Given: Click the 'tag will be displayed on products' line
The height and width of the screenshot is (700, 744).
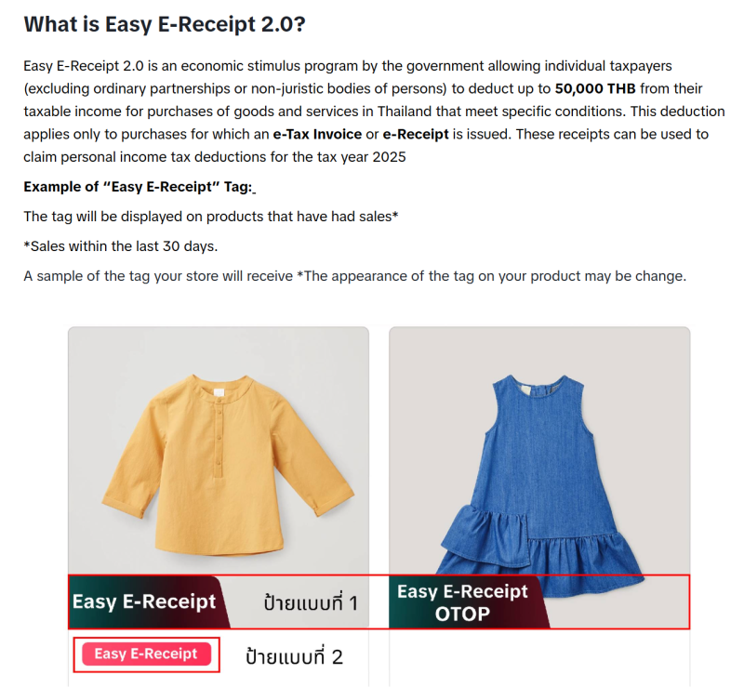Looking at the screenshot, I should point(211,217).
